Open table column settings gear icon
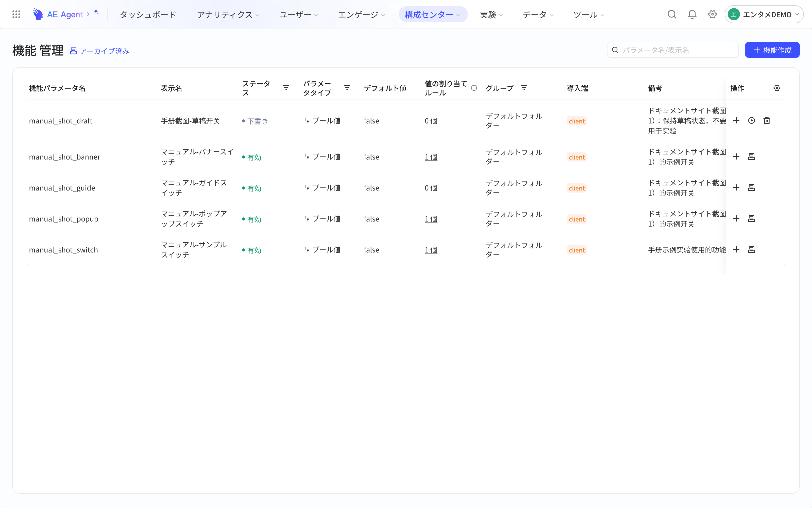This screenshot has width=812, height=508. pyautogui.click(x=777, y=88)
